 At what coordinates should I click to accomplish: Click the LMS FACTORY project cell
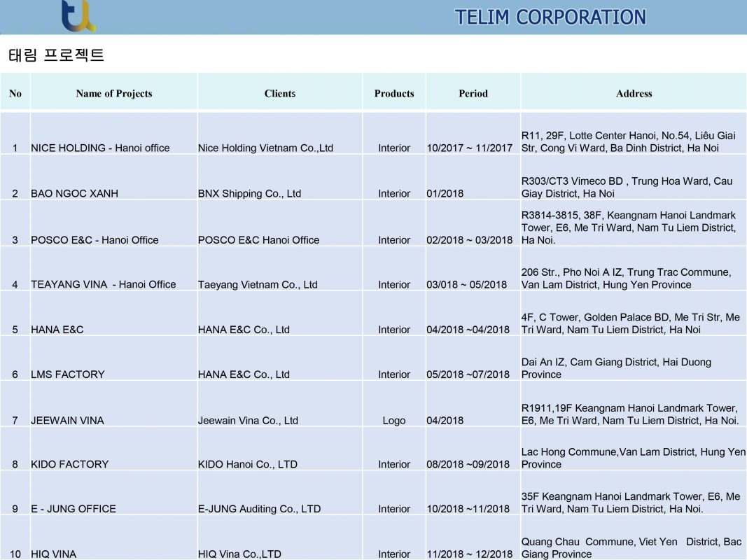coord(67,374)
